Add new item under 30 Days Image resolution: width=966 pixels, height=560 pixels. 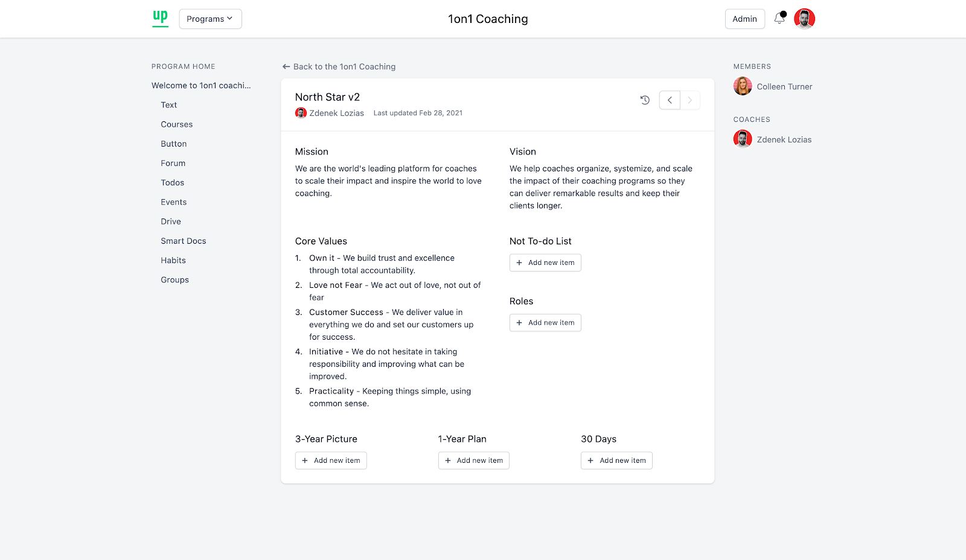pos(616,460)
